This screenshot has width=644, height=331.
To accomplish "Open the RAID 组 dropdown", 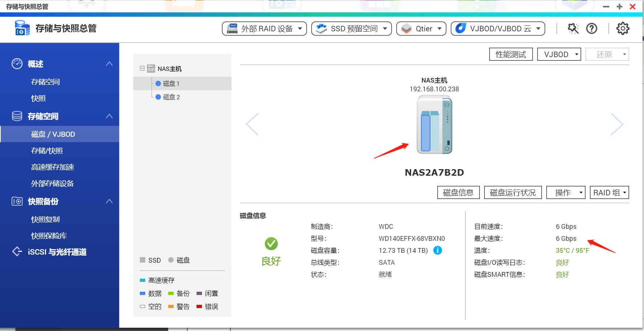I will pos(609,192).
